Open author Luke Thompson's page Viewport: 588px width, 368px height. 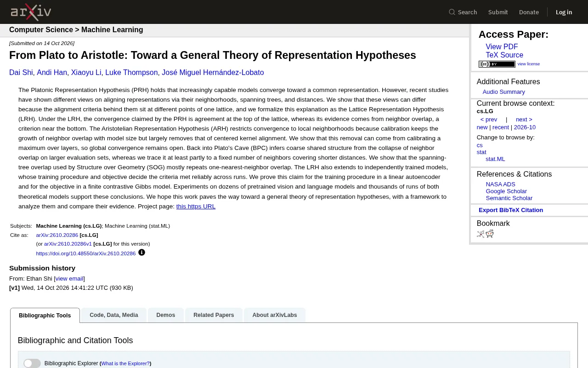(131, 73)
